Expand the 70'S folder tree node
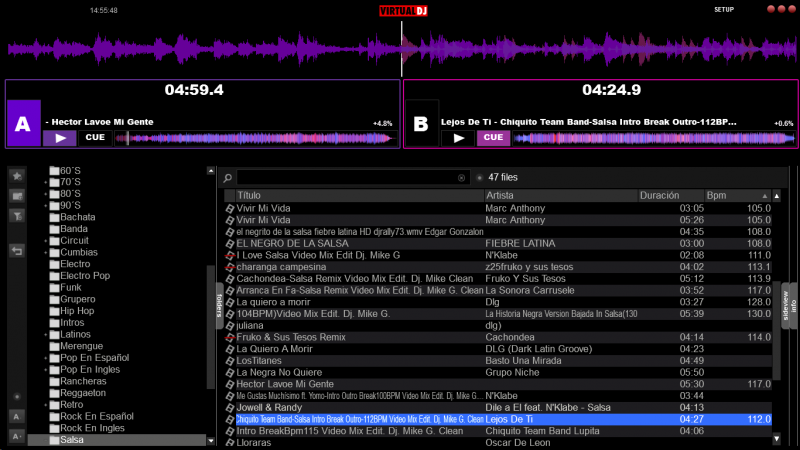The height and width of the screenshot is (450, 800). tap(46, 182)
